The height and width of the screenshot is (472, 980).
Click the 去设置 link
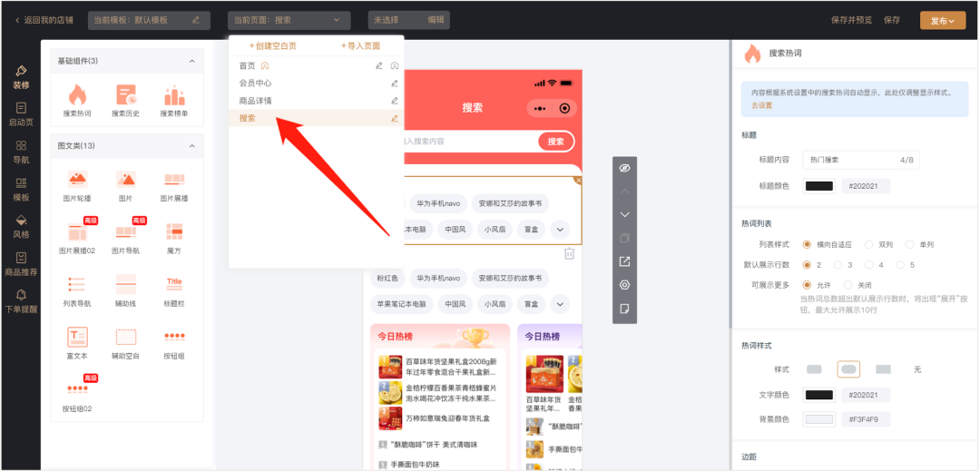click(x=761, y=105)
